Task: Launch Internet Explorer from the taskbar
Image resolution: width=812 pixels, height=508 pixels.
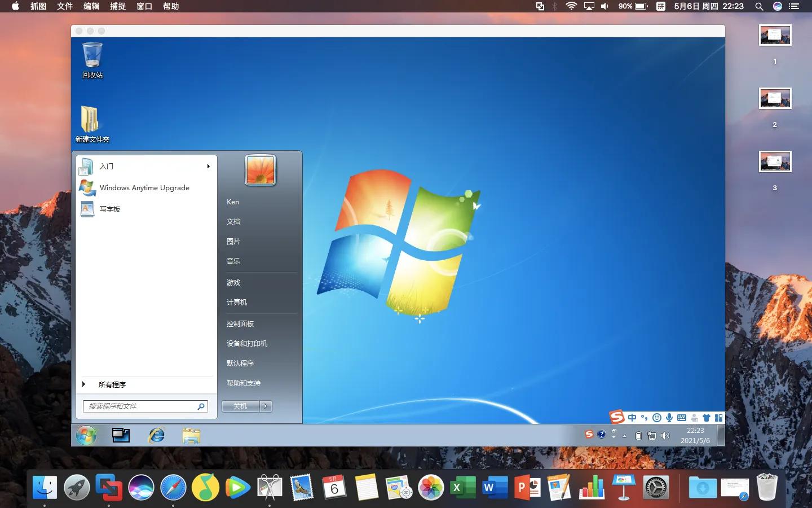Action: click(156, 435)
